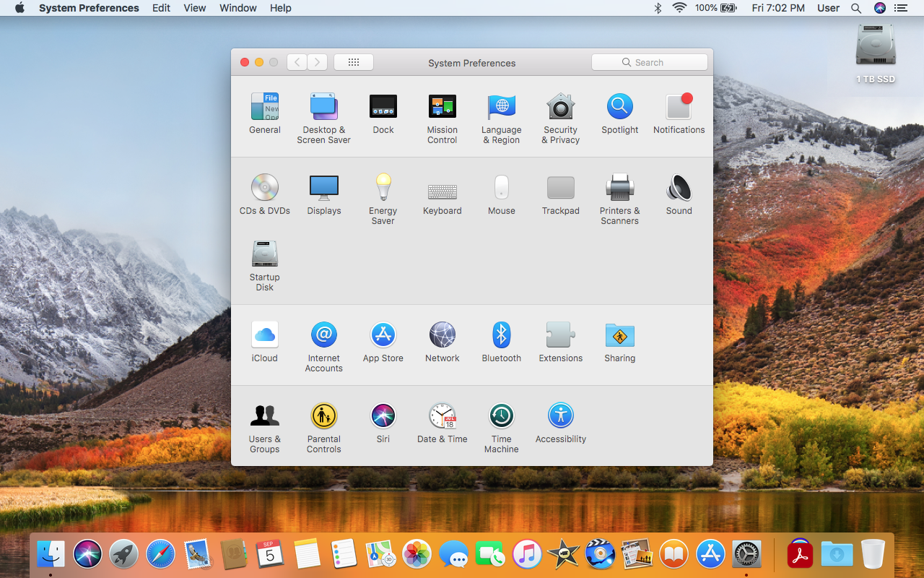Open Finder from the Dock
Image resolution: width=924 pixels, height=578 pixels.
(51, 554)
